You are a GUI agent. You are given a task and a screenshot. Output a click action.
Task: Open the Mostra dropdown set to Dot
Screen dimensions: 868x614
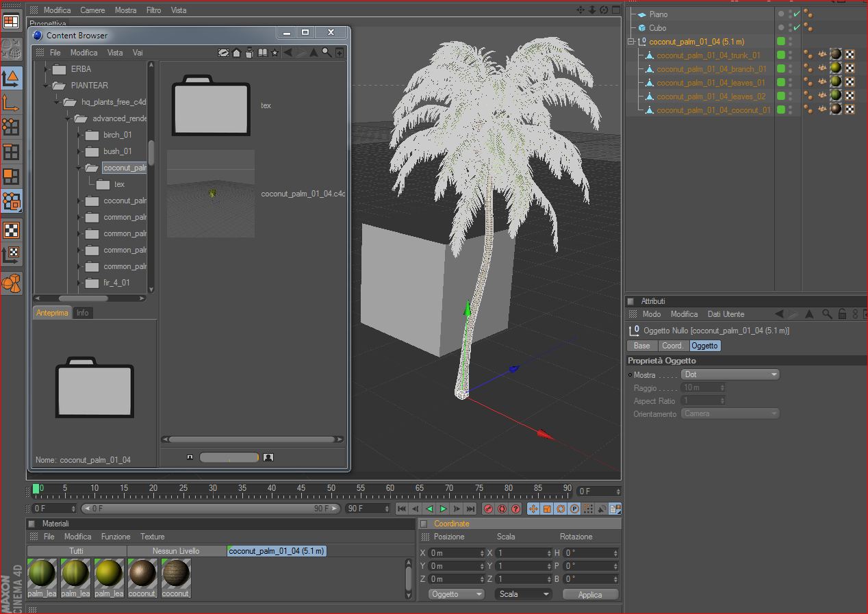pyautogui.click(x=730, y=374)
